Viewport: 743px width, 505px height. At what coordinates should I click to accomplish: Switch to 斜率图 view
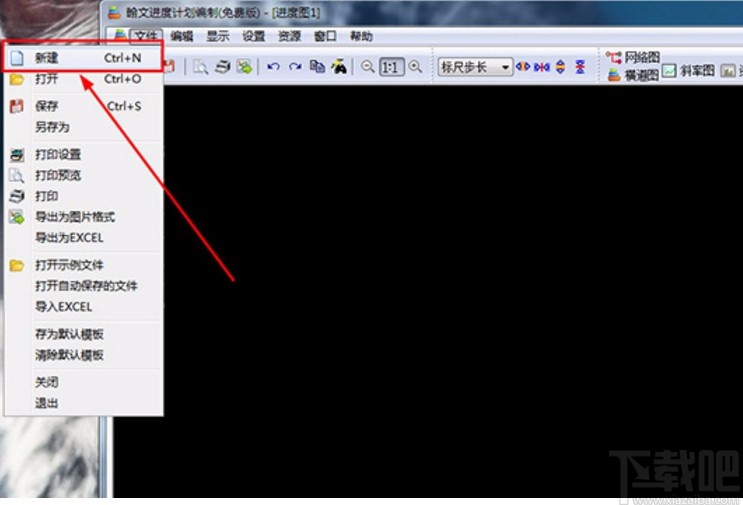point(689,71)
